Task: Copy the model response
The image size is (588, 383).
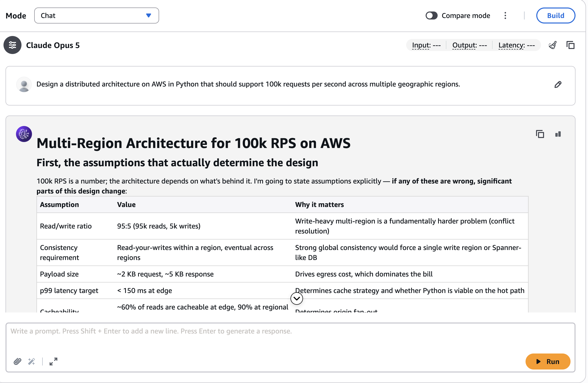Action: point(540,134)
